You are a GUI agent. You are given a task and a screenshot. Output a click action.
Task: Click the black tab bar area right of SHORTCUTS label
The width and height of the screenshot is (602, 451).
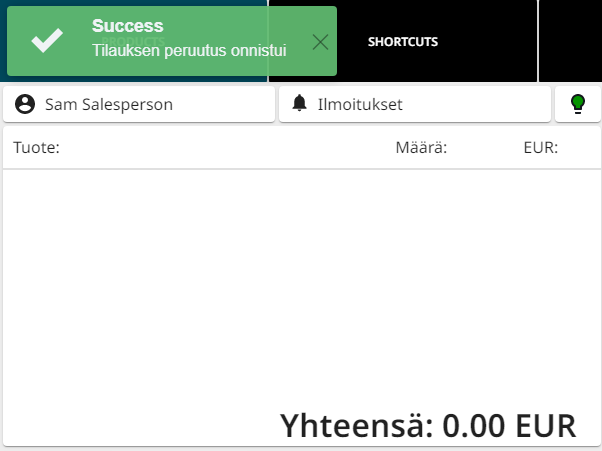pos(490,42)
